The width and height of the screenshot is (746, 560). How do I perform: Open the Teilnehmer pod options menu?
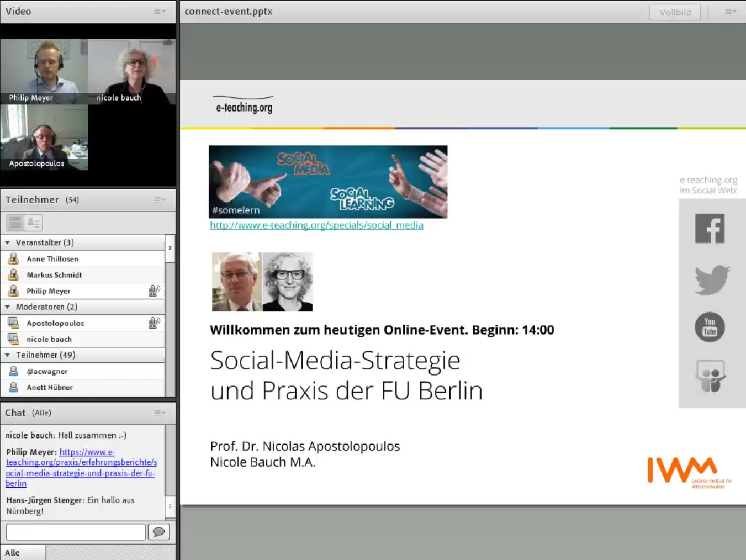click(x=160, y=200)
